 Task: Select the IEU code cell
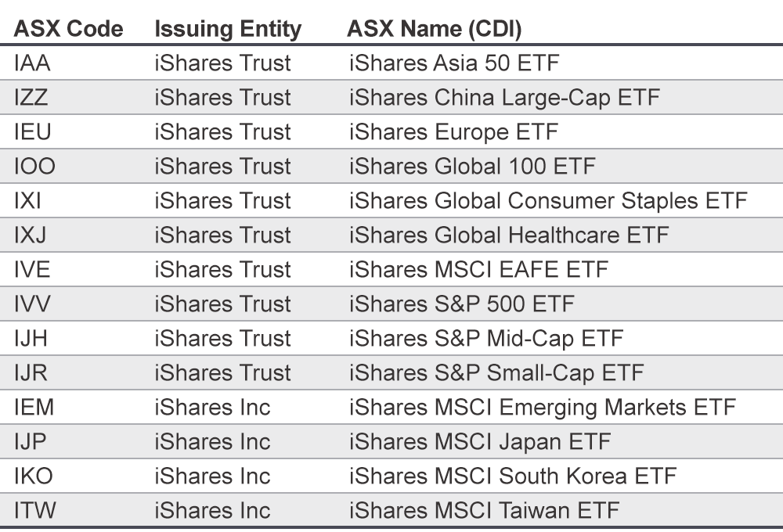pyautogui.click(x=33, y=132)
